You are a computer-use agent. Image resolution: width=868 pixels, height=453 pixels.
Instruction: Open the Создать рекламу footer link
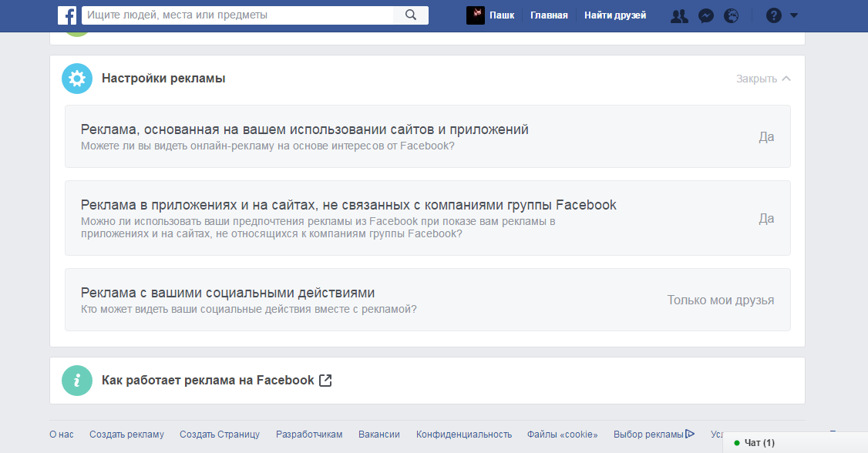(x=126, y=435)
